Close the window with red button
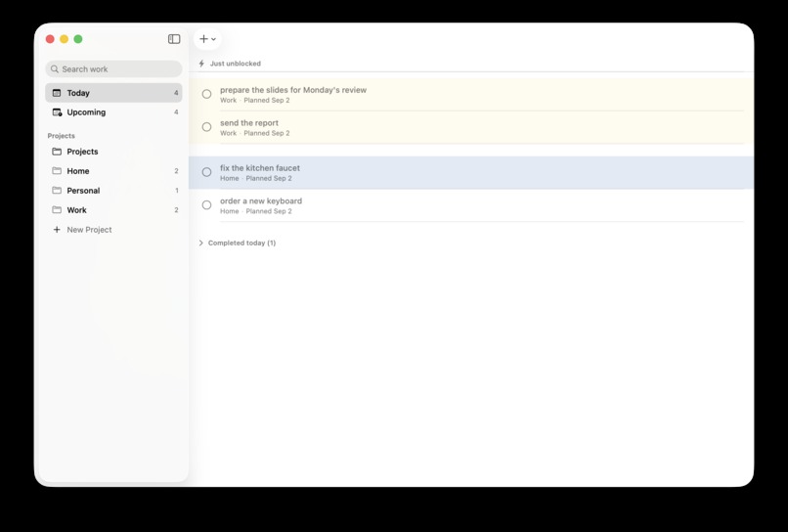Screen dimensions: 788x532 (x=50, y=39)
